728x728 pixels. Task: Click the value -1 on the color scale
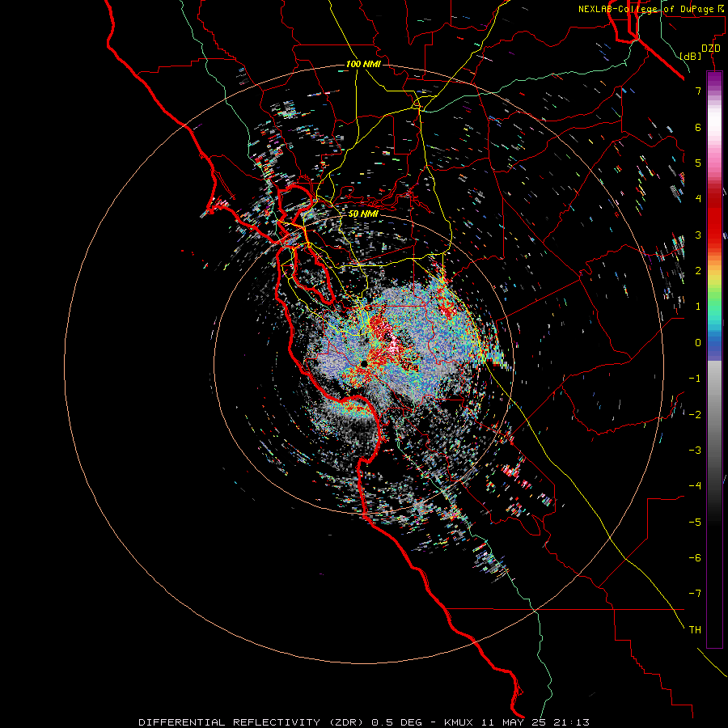pos(695,379)
